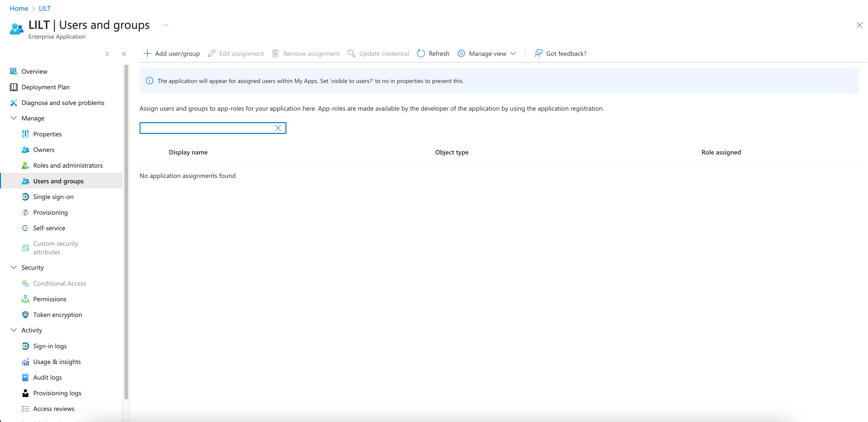The width and height of the screenshot is (868, 422).
Task: Click the LILT breadcrumb link
Action: coord(45,8)
